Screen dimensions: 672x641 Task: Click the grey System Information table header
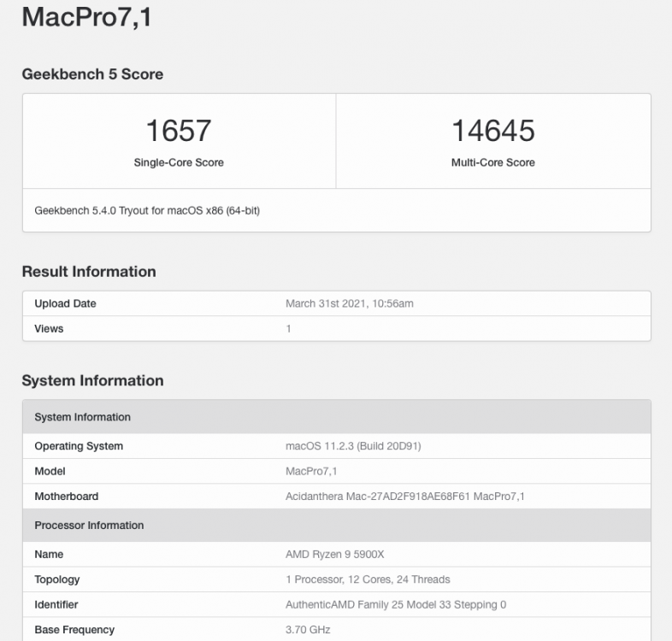click(337, 417)
